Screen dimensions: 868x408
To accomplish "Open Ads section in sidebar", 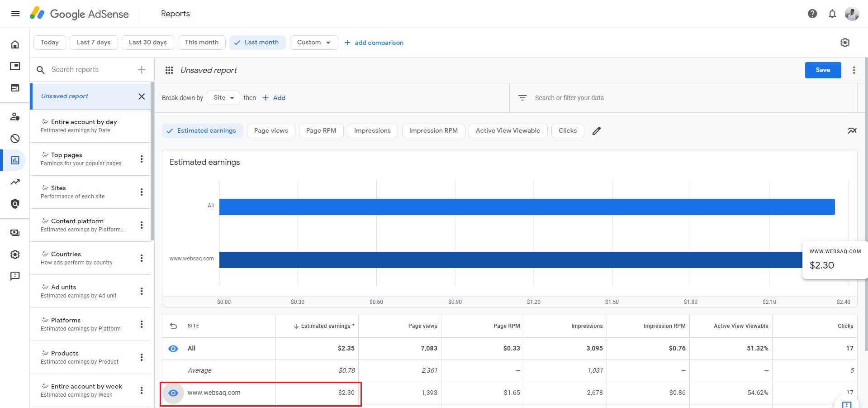I will pos(15,66).
